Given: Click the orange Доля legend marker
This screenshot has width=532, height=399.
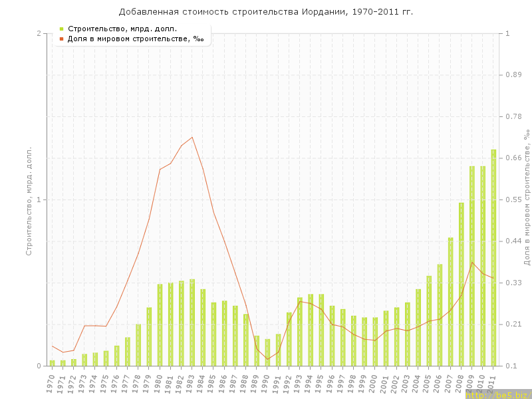Looking at the screenshot, I should (x=61, y=39).
